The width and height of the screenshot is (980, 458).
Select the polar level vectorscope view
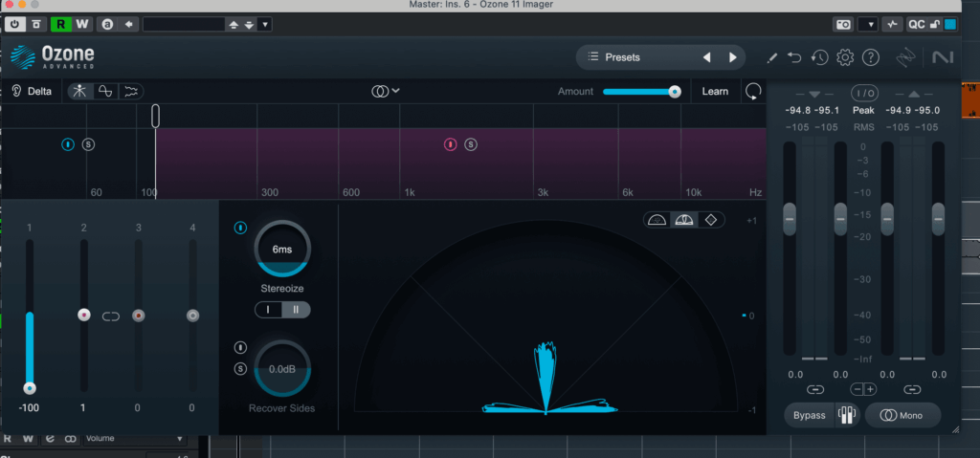[x=684, y=220]
